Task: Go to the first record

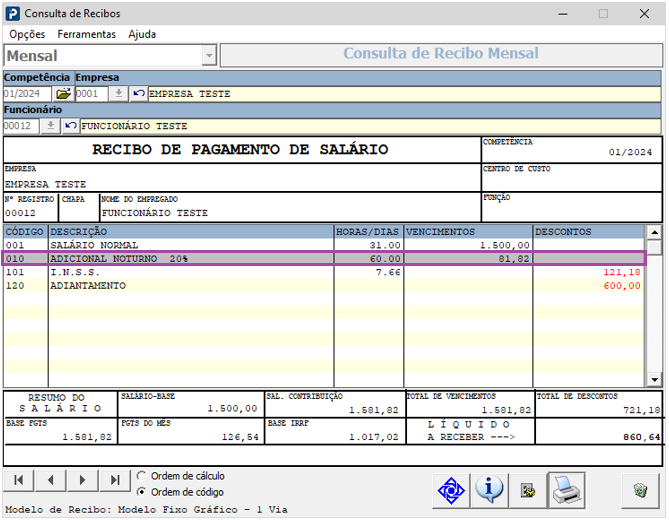Action: point(19,481)
